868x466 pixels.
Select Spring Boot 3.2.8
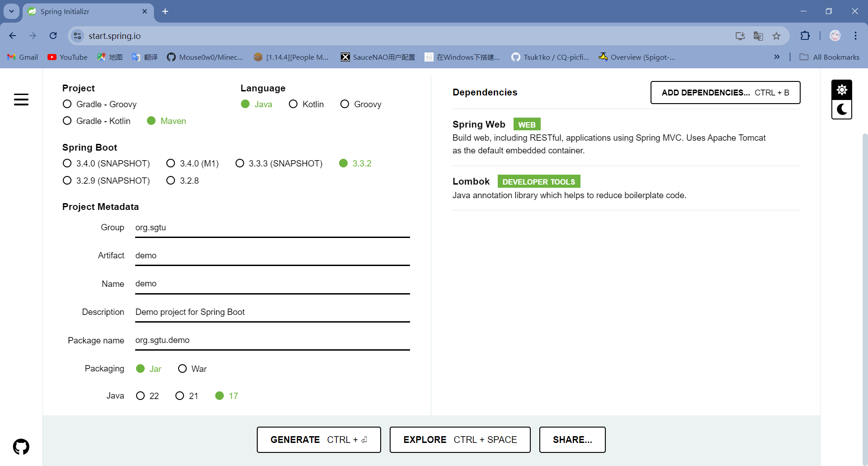[x=183, y=181]
